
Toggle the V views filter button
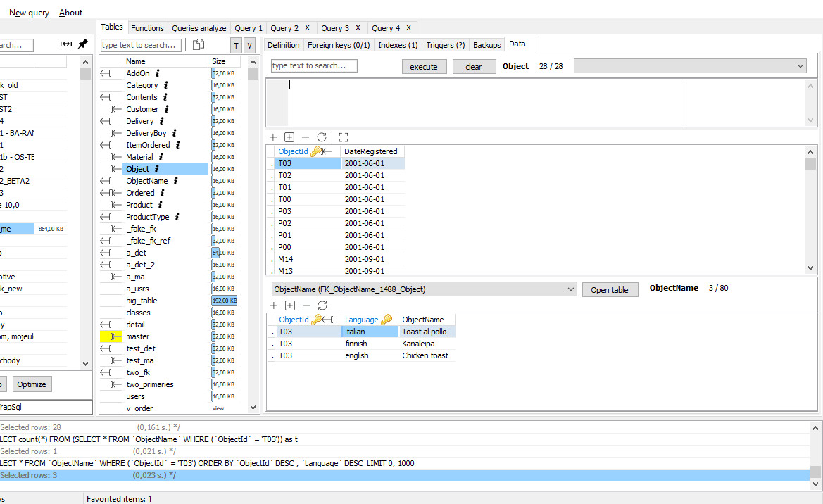coord(249,46)
